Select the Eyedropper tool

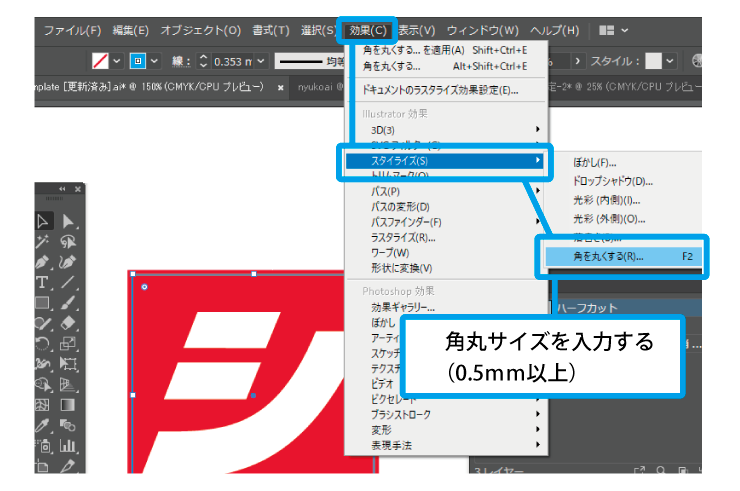[x=43, y=425]
